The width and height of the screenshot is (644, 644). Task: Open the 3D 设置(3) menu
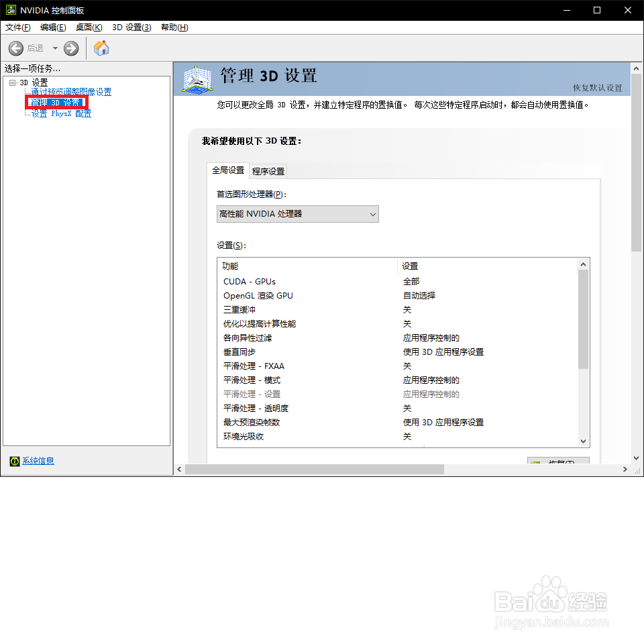(x=131, y=28)
